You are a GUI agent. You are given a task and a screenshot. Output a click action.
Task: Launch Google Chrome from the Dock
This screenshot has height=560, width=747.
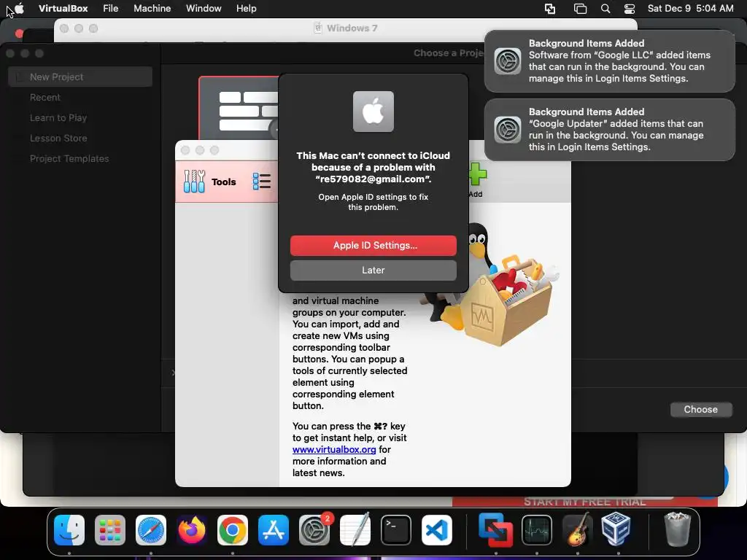233,530
